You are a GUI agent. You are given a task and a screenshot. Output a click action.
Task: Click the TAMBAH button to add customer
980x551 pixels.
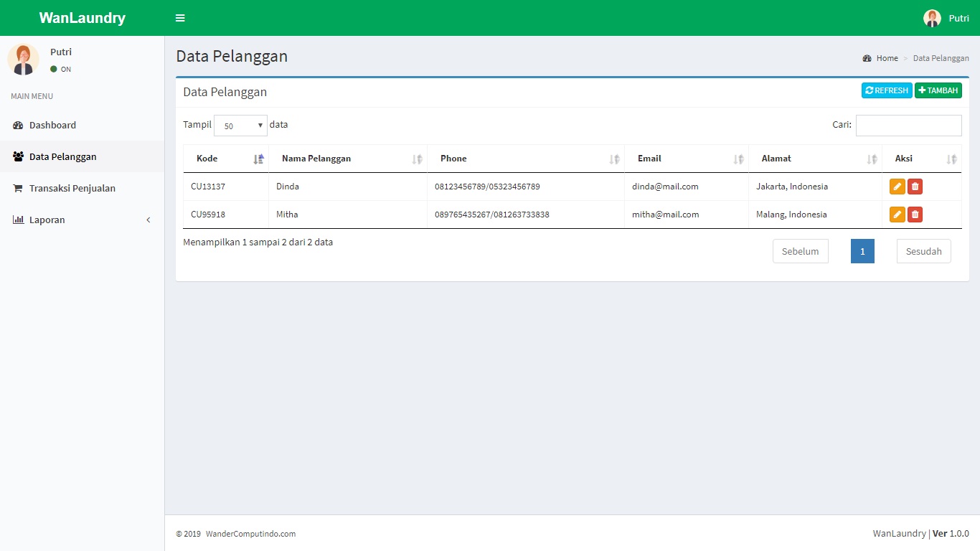coord(938,90)
